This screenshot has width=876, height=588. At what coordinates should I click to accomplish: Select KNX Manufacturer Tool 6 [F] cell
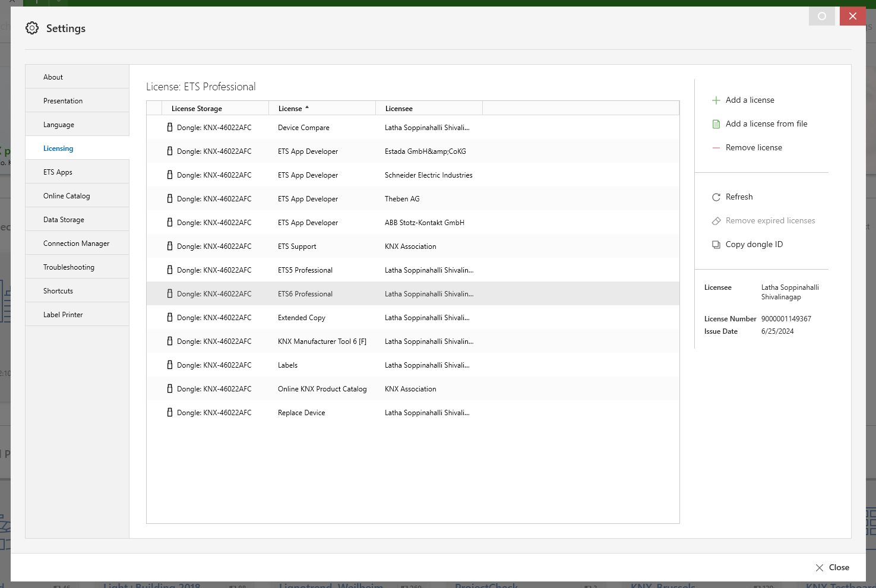[x=322, y=341]
